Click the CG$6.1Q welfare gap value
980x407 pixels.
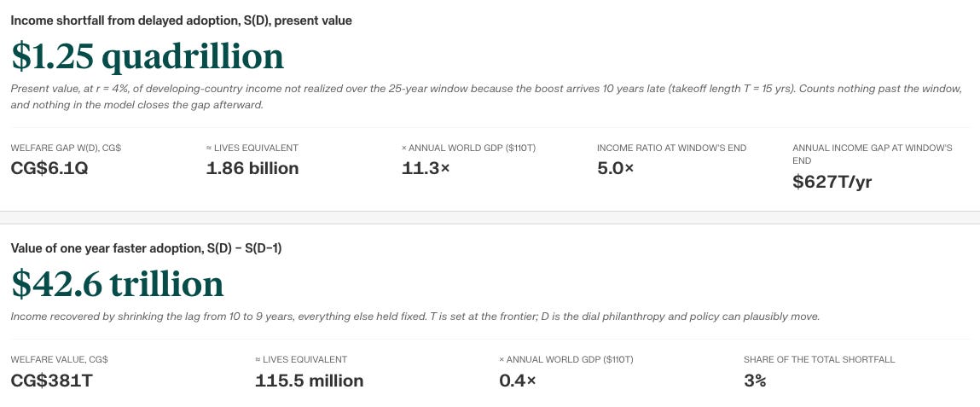point(49,168)
